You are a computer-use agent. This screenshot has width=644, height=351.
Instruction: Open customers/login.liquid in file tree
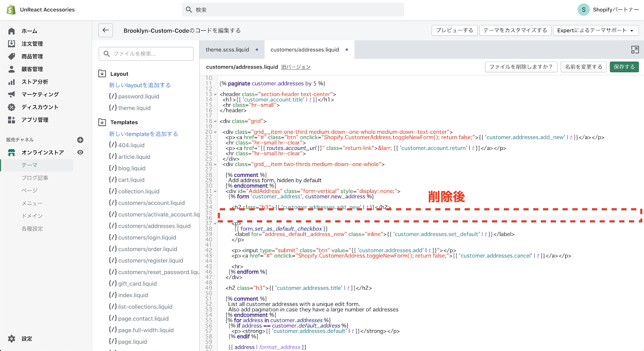147,237
